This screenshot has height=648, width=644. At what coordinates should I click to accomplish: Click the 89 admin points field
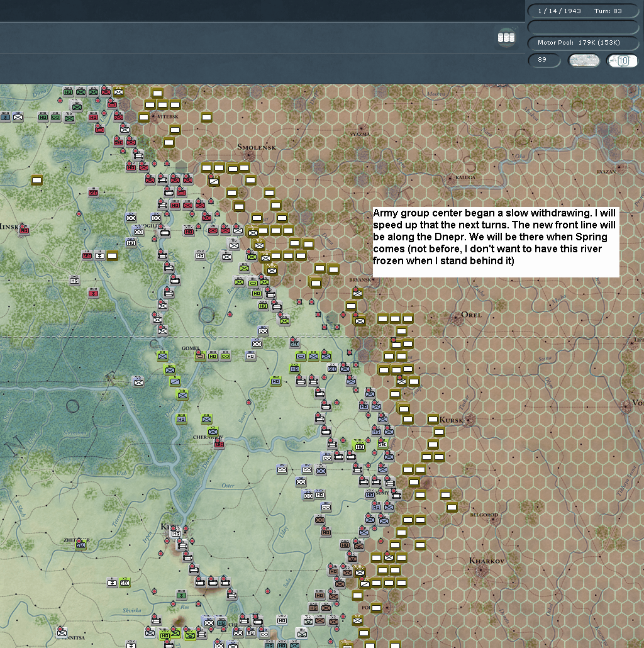coord(544,60)
